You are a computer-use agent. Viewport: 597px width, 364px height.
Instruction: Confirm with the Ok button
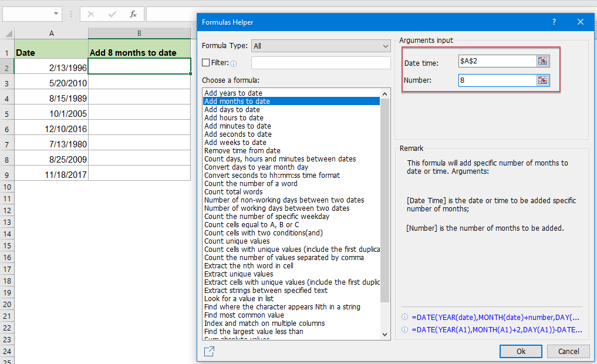coord(520,350)
